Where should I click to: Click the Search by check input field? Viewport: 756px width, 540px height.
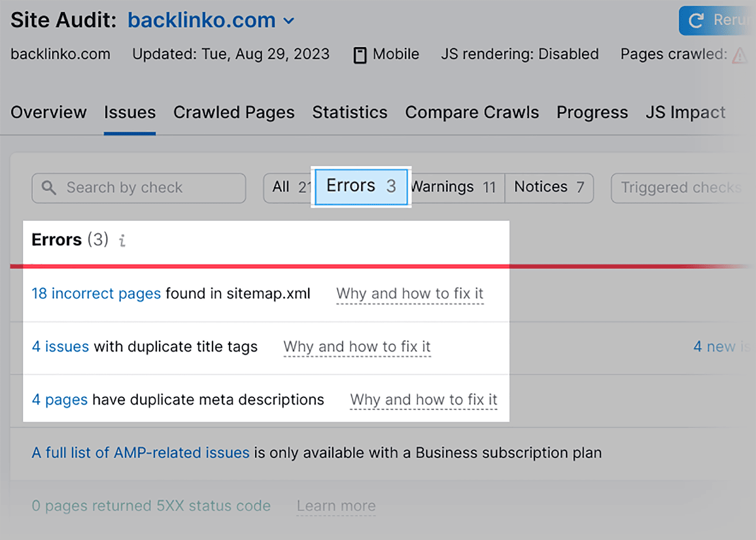pyautogui.click(x=137, y=188)
